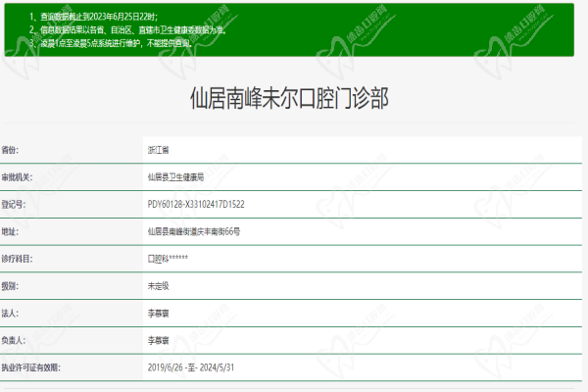Select registration number PDY60128-X33102417D1522
The width and height of the screenshot is (588, 392).
pos(196,205)
